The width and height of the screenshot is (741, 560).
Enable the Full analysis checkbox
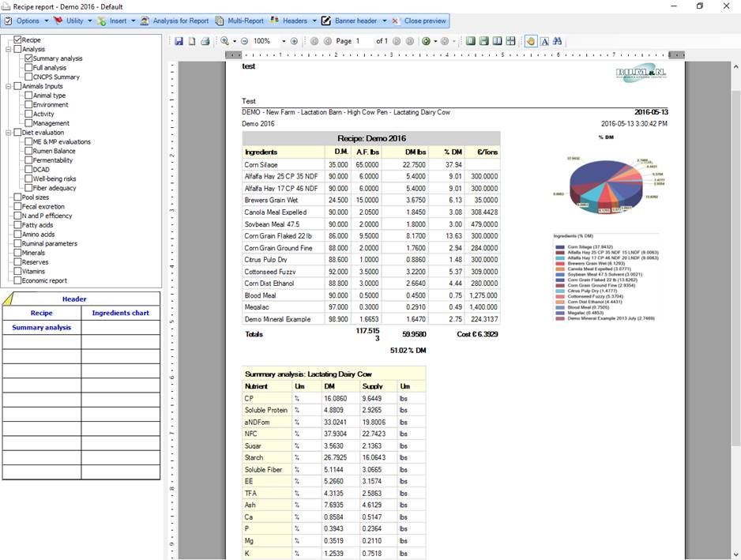coord(28,68)
